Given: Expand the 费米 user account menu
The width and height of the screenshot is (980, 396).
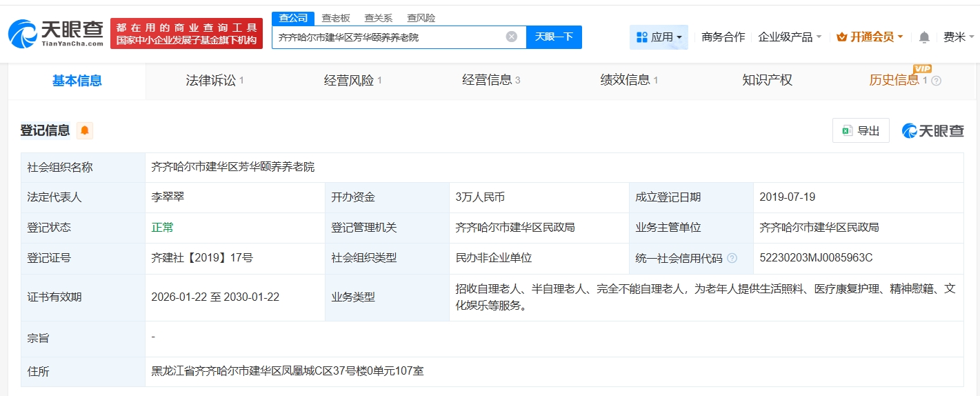Looking at the screenshot, I should (959, 37).
